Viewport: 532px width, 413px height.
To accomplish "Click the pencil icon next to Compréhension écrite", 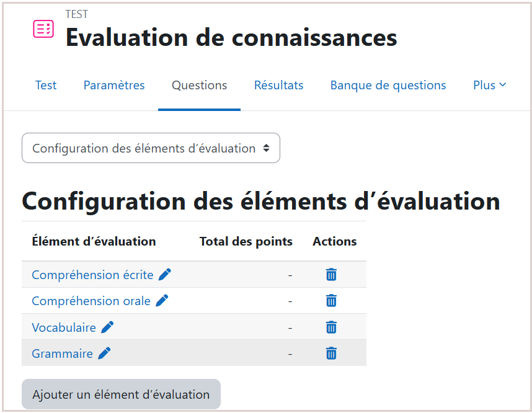I will click(164, 275).
